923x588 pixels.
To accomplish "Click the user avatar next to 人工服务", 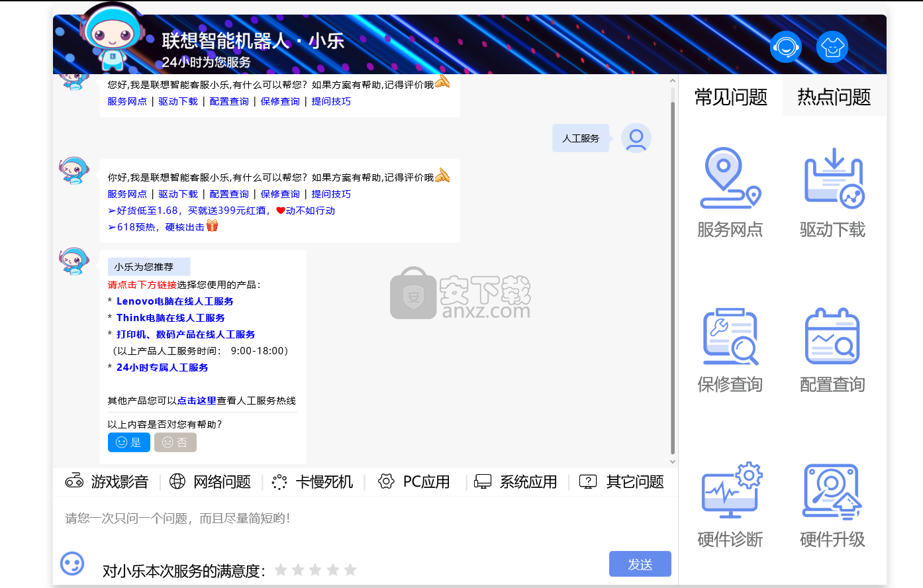I will click(636, 138).
